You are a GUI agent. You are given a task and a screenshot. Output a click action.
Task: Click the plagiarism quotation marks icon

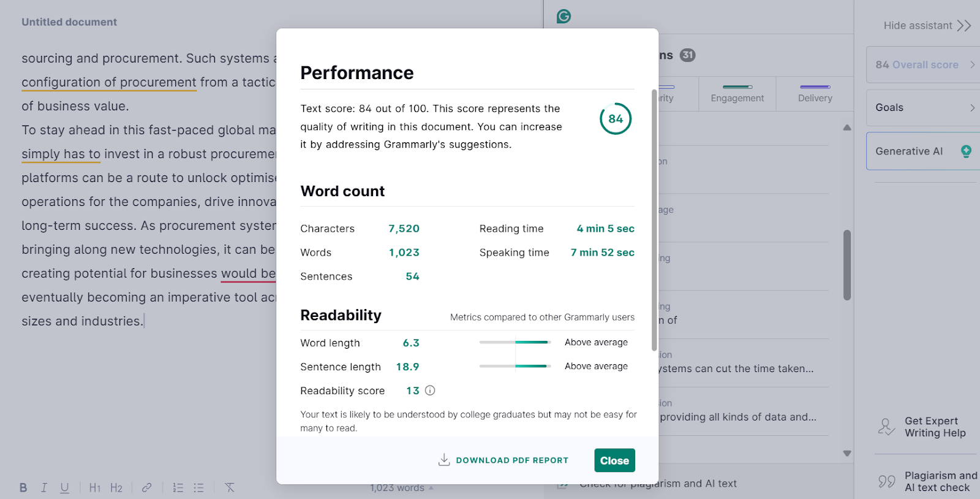point(886,481)
